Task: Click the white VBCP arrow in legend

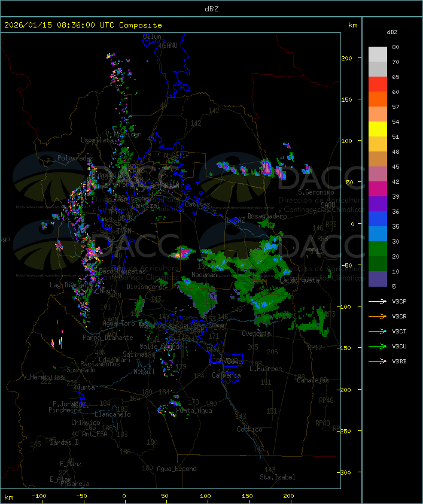Action: (x=378, y=301)
